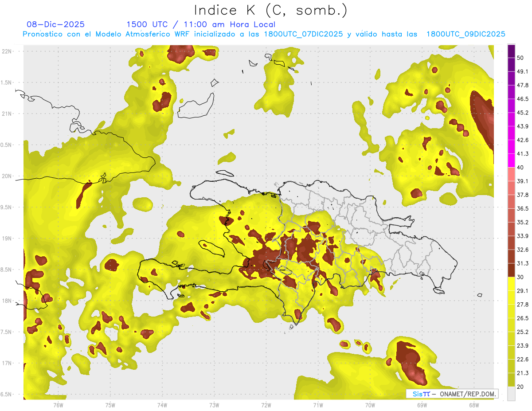The height and width of the screenshot is (411, 532).
Task: Select the date text '08-Dic-2025'
Action: pos(55,24)
